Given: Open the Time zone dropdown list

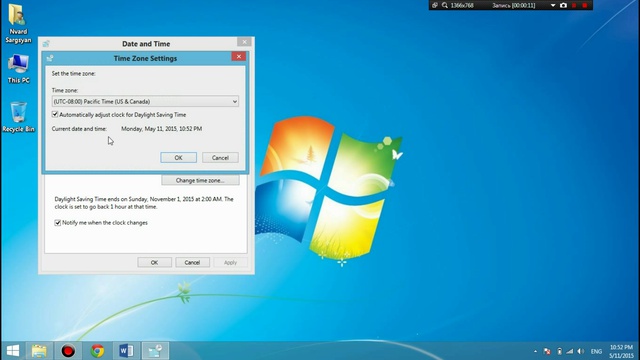Looking at the screenshot, I should [x=145, y=101].
